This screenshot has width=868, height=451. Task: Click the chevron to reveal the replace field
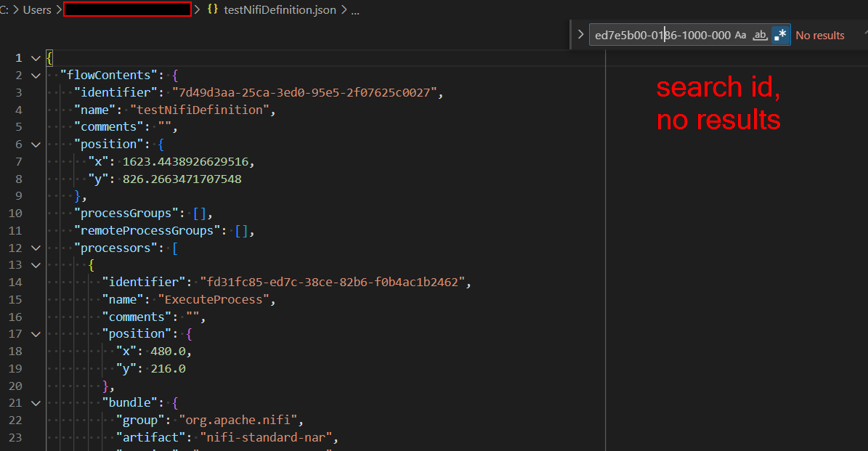pyautogui.click(x=580, y=34)
